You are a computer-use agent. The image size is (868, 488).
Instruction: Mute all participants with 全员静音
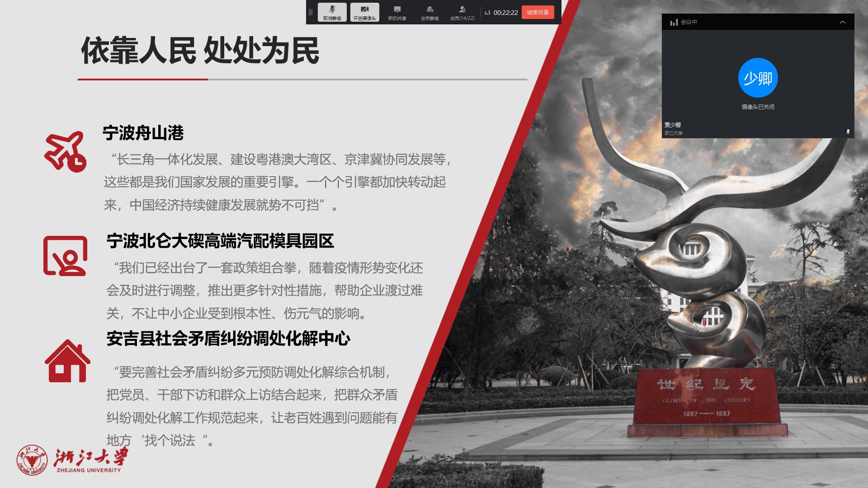(429, 12)
